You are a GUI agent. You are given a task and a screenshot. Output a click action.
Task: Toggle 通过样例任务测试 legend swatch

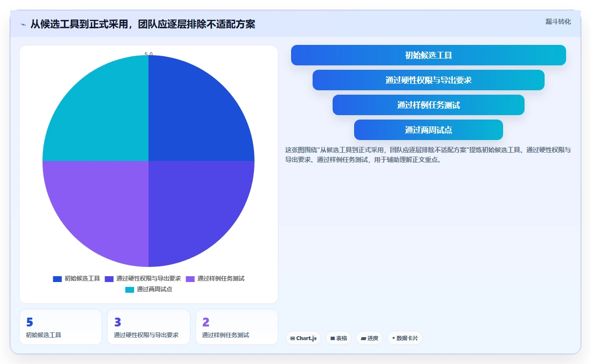click(x=190, y=279)
